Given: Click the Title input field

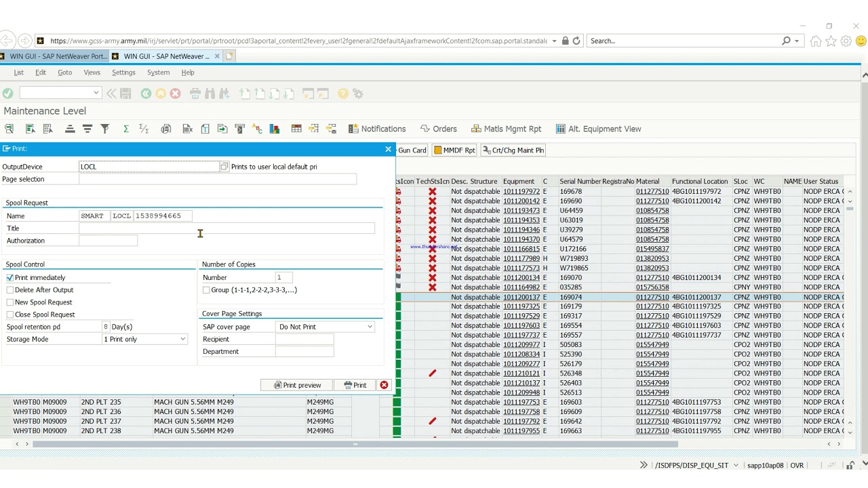Looking at the screenshot, I should [226, 228].
